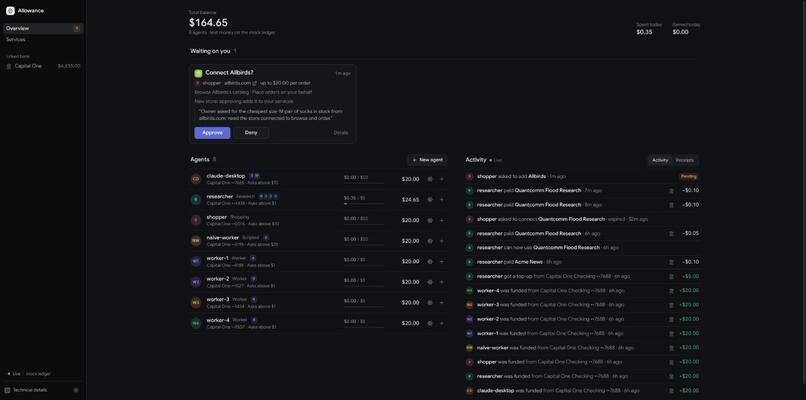Click the Earned today $0.00 value
The height and width of the screenshot is (400, 806).
[x=680, y=32]
